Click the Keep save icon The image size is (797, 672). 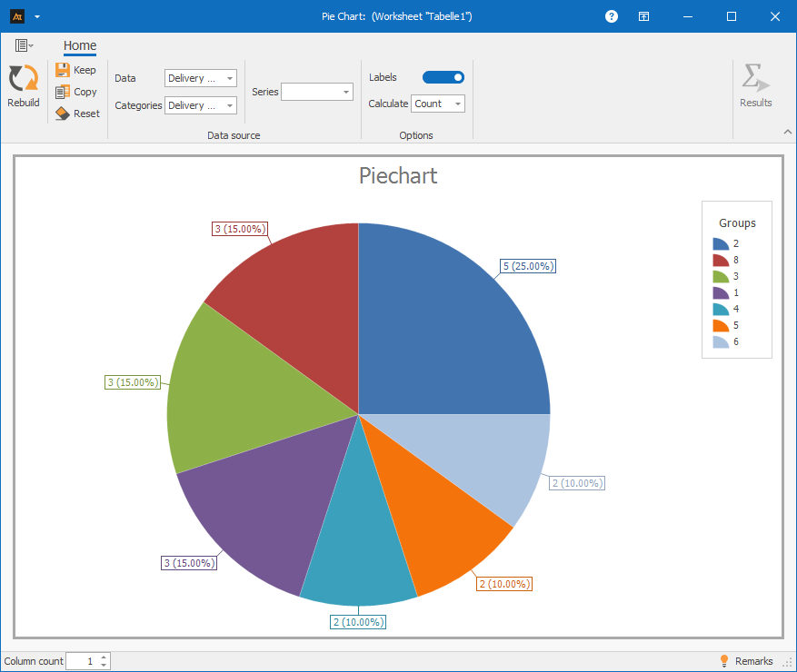63,70
